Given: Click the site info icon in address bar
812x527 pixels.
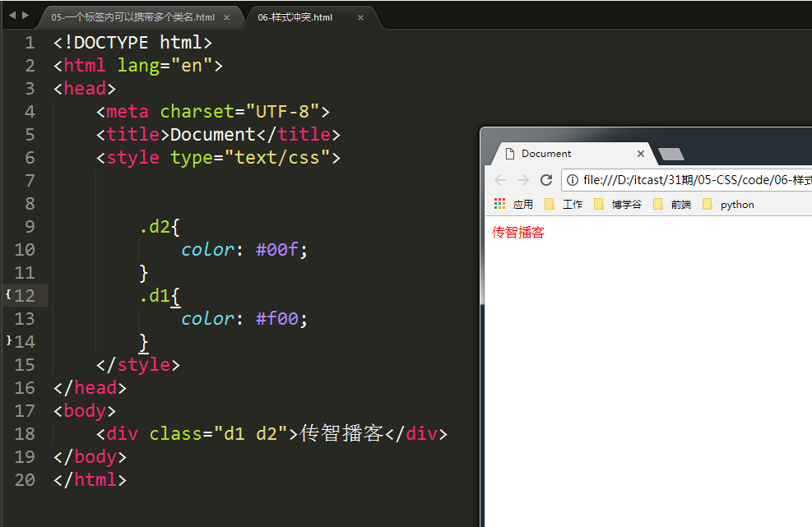Looking at the screenshot, I should pyautogui.click(x=573, y=179).
